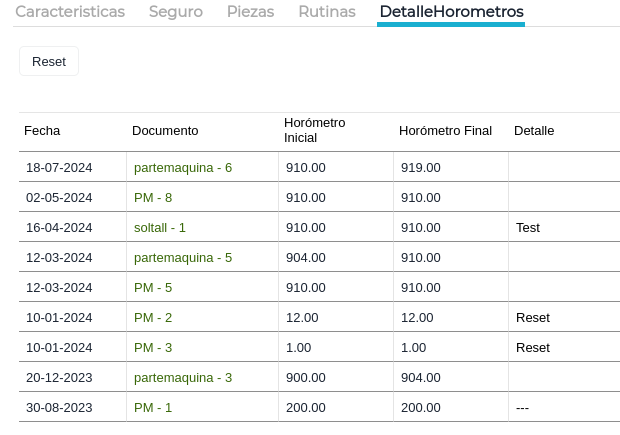Open the Seguro tab
Screen dimensions: 620x435
point(176,12)
